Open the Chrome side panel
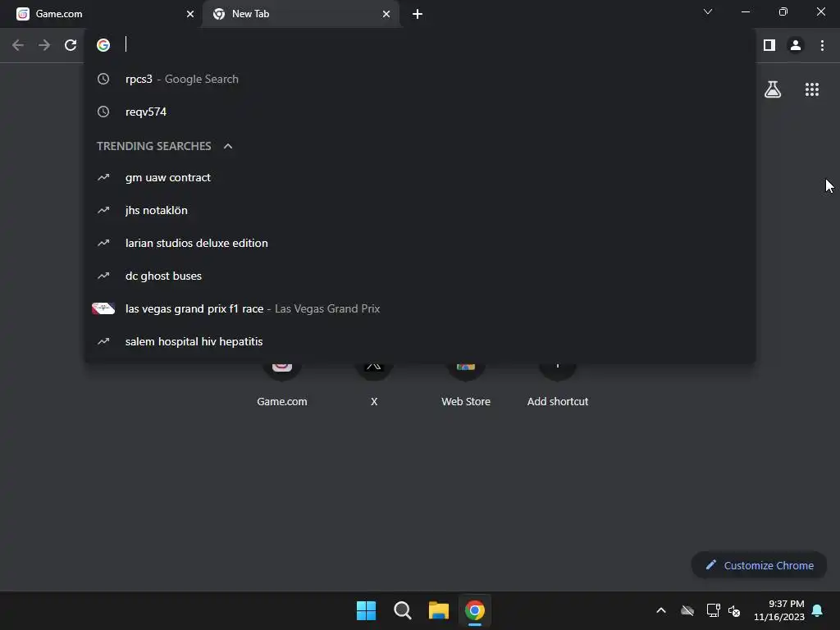Image resolution: width=840 pixels, height=630 pixels. [769, 45]
